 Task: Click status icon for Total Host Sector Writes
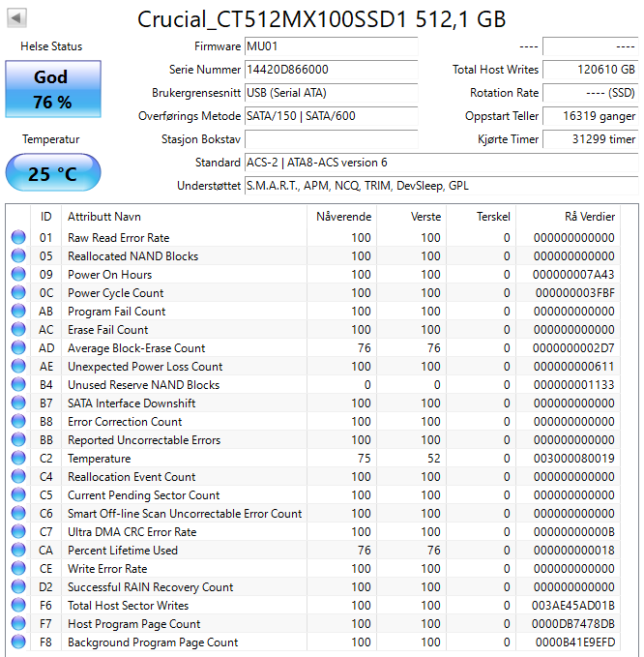point(18,606)
